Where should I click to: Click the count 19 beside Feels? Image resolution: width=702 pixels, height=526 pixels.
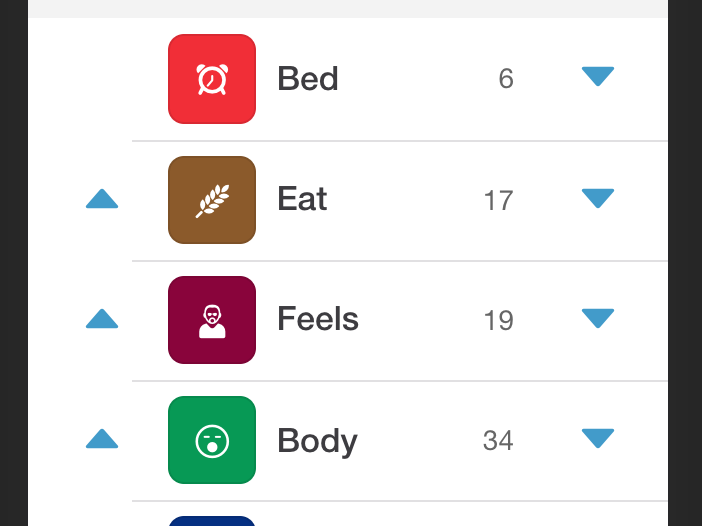point(498,321)
